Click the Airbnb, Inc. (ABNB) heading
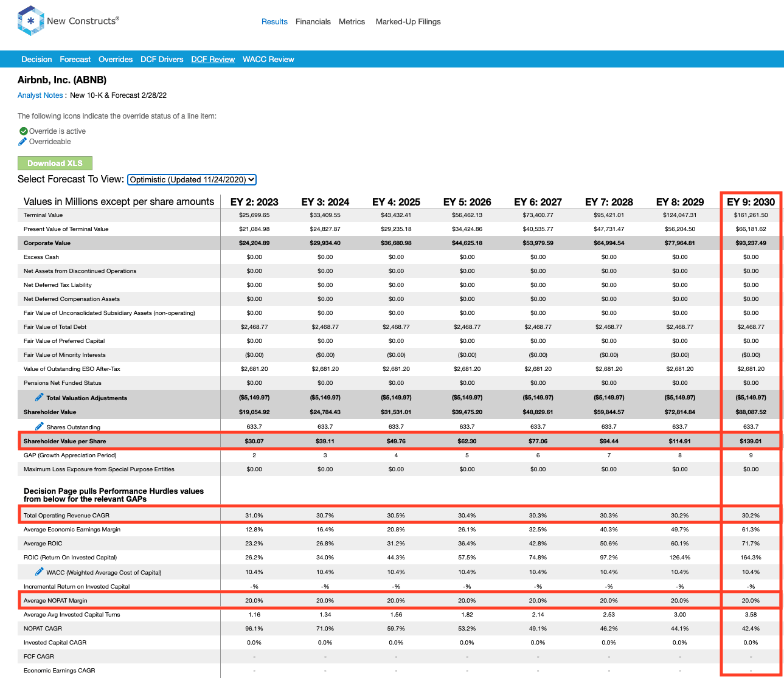The width and height of the screenshot is (784, 678). pos(62,80)
